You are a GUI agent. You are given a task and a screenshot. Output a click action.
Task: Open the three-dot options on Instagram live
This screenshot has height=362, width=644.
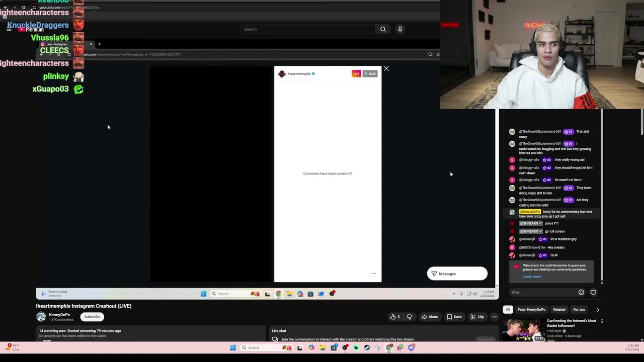373,274
